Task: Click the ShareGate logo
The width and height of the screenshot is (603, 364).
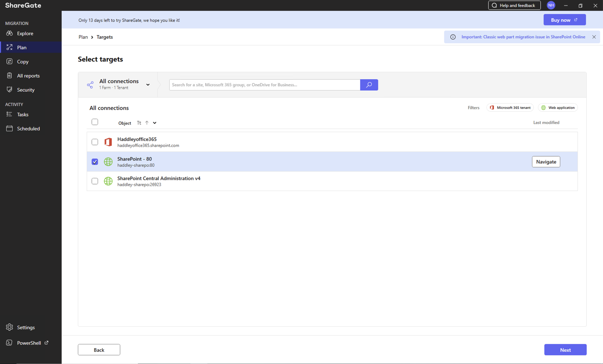Action: coord(23,5)
